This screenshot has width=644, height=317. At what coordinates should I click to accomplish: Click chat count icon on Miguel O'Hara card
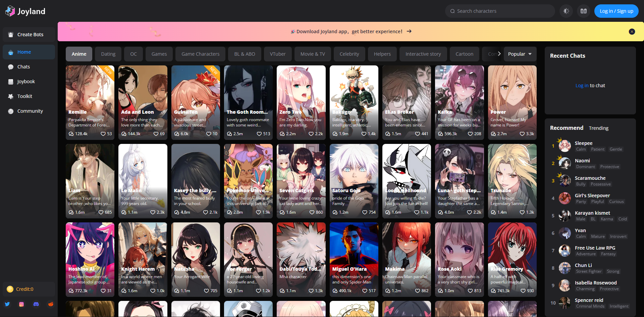335,291
